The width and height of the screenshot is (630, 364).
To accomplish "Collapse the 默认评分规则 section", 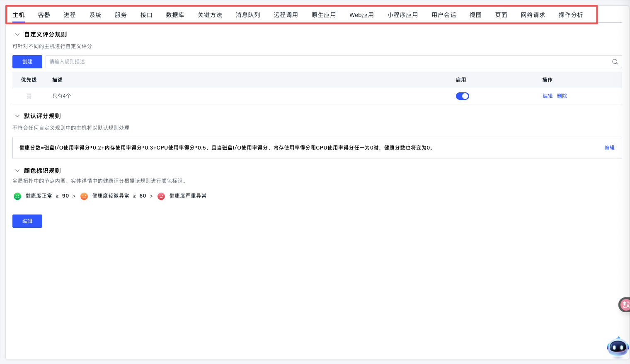I will pos(17,116).
